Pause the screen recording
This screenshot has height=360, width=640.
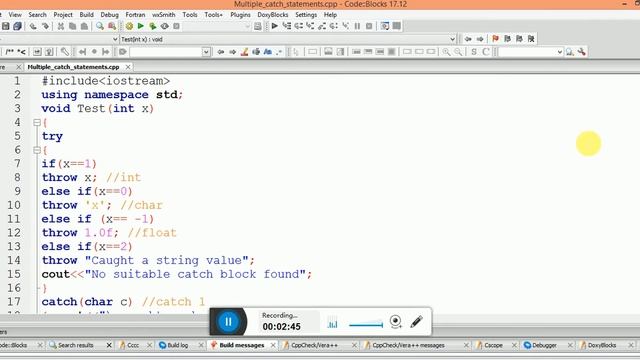(228, 322)
